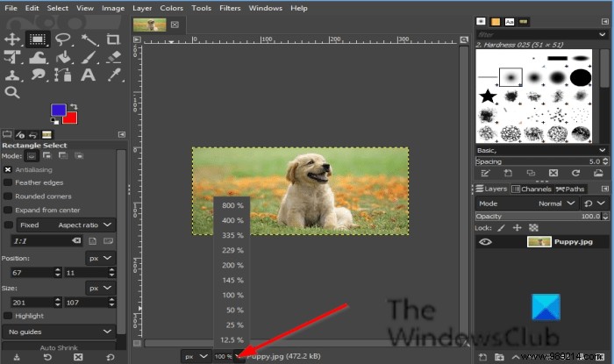Enable the Rounded corners checkbox

(x=8, y=196)
